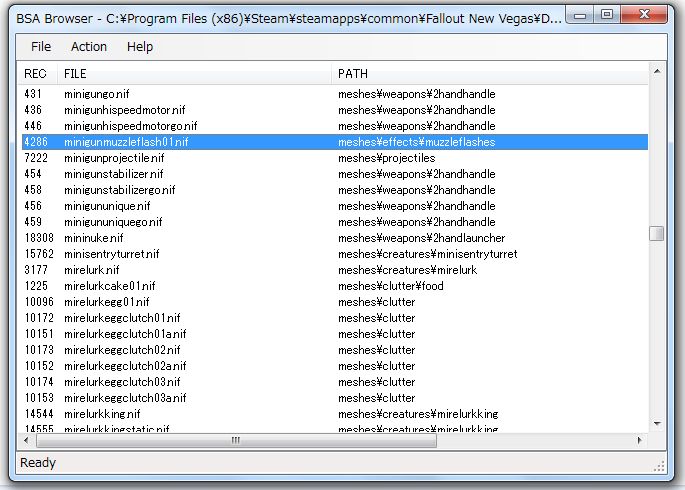The height and width of the screenshot is (490, 685).
Task: Open the File menu
Action: (41, 46)
